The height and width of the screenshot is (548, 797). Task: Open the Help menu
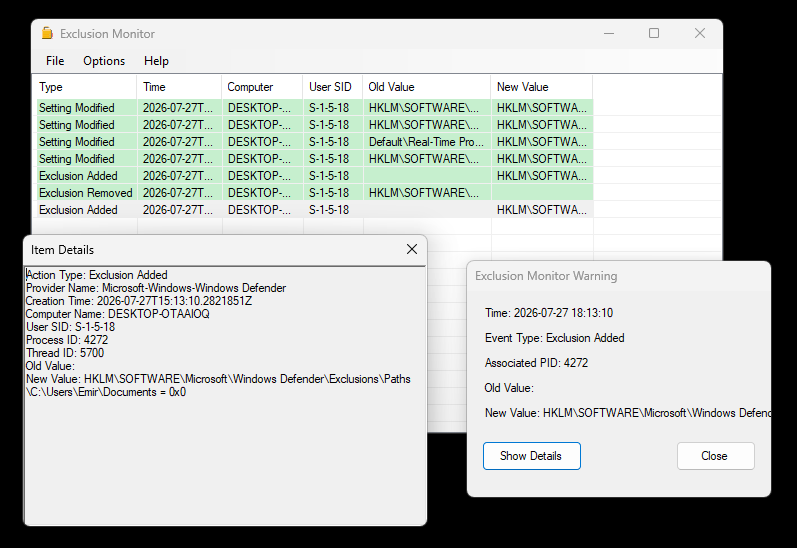[156, 61]
